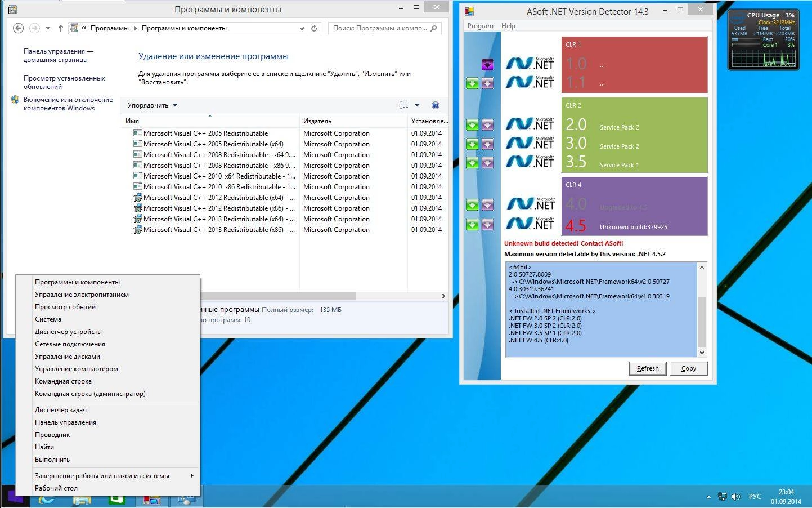Click the volume icon in system tray

[x=735, y=497]
